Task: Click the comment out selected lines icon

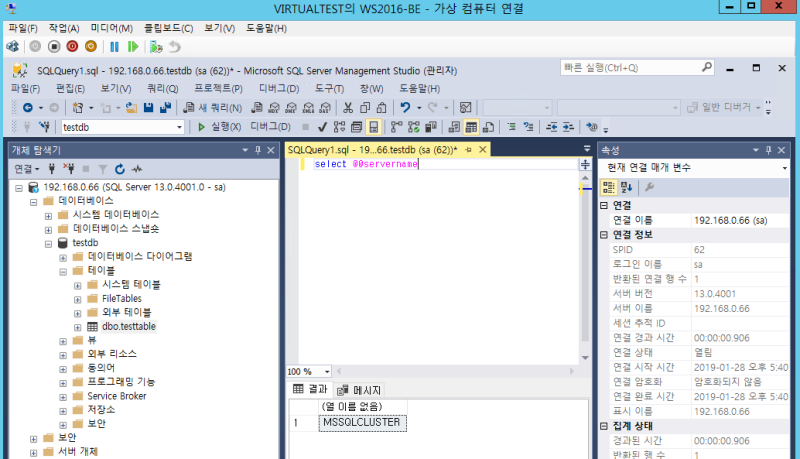Action: point(511,127)
